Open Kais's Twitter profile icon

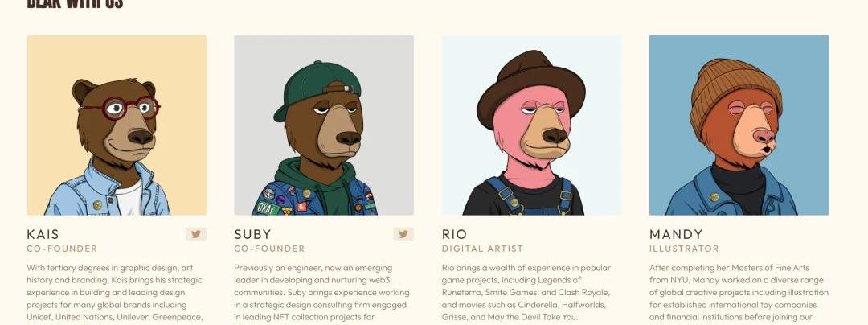[x=196, y=234]
